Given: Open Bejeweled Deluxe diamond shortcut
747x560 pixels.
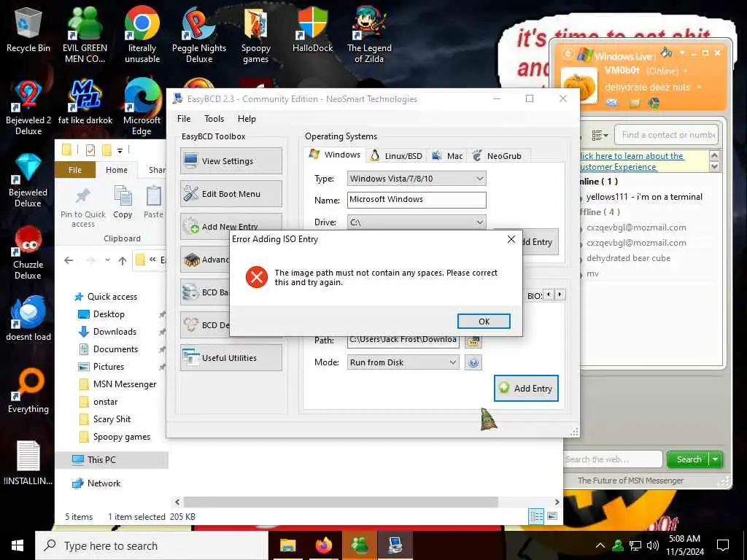Looking at the screenshot, I should [28, 180].
